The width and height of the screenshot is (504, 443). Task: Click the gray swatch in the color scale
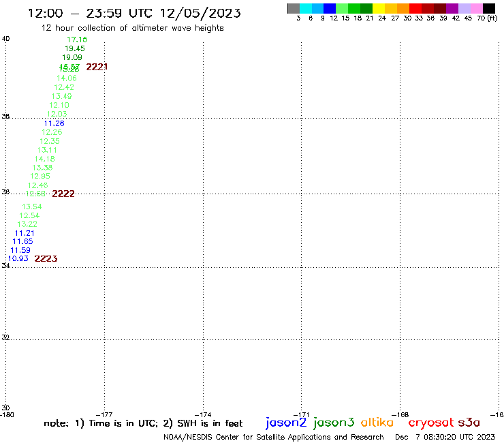[294, 8]
